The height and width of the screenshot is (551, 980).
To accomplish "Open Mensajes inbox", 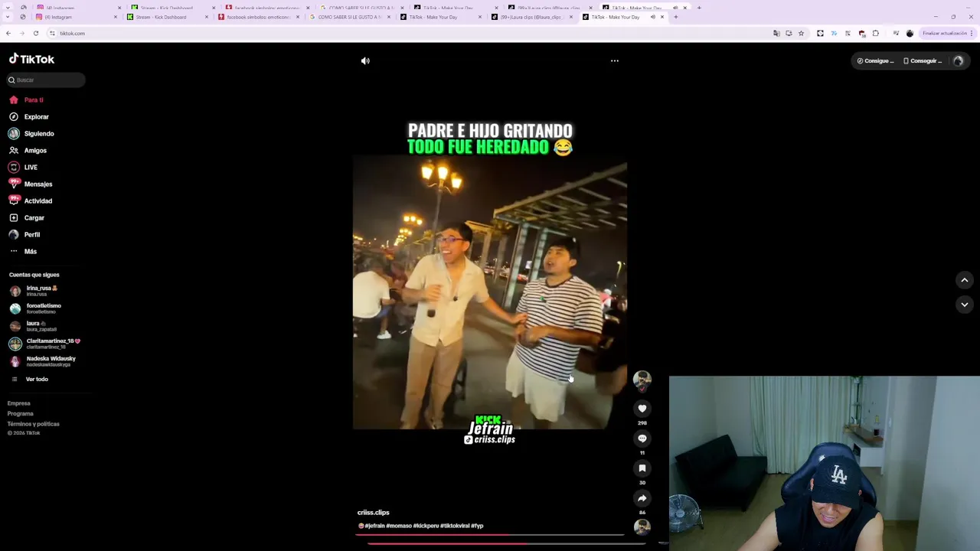I will 31,184.
